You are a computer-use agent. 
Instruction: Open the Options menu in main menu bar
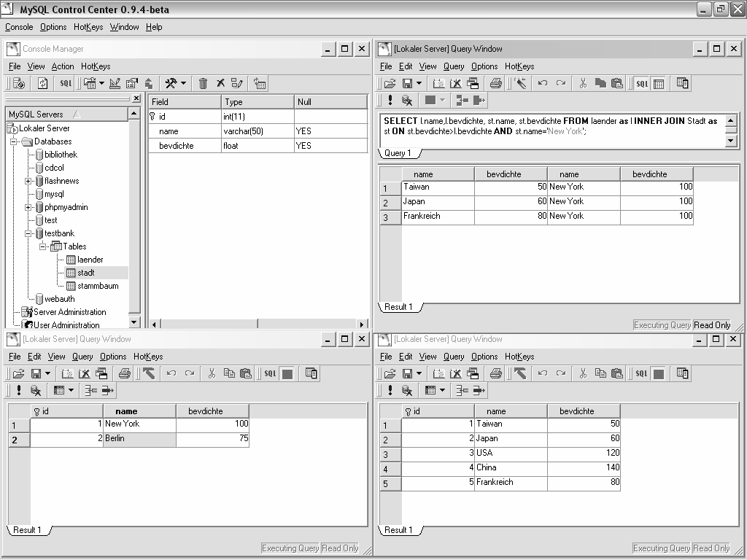(x=53, y=27)
